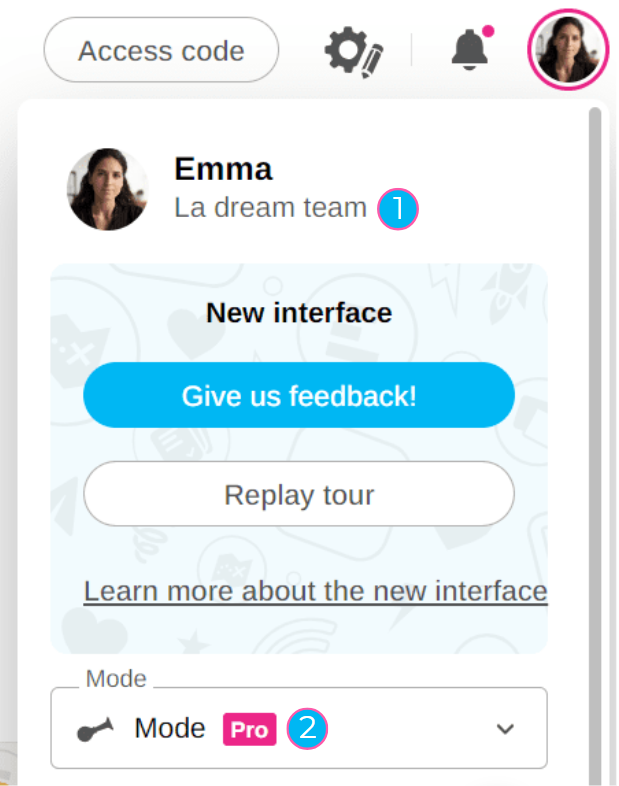Viewport: 619px width, 786px height.
Task: Select the Mode text in the combo box
Action: coord(170,728)
